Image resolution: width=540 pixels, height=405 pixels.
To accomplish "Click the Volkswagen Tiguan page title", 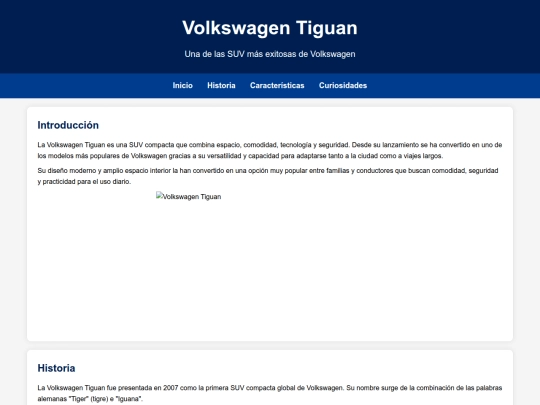I will click(x=270, y=28).
